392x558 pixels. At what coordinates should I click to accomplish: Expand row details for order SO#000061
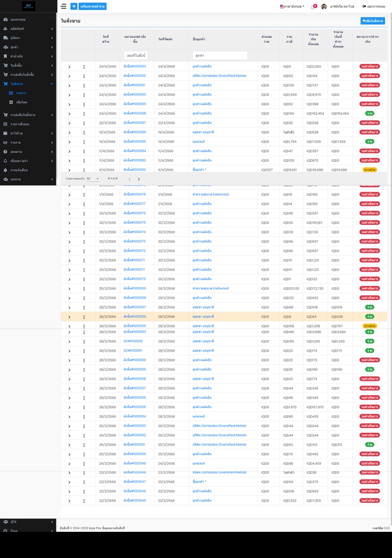point(69,351)
